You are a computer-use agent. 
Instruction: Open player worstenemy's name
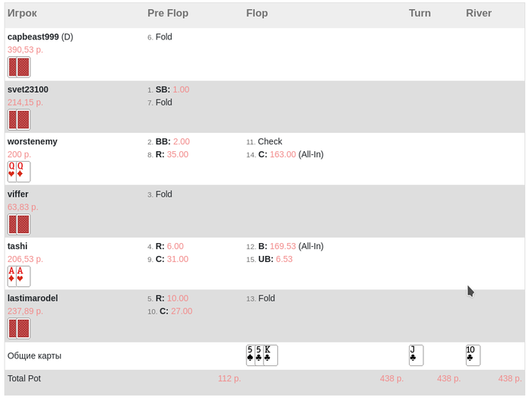pos(32,141)
